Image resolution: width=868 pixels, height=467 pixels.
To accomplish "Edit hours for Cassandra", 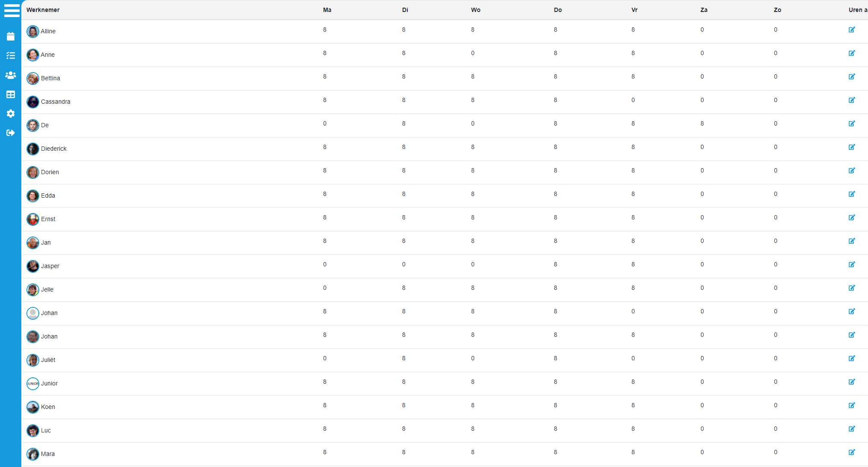I will 852,100.
